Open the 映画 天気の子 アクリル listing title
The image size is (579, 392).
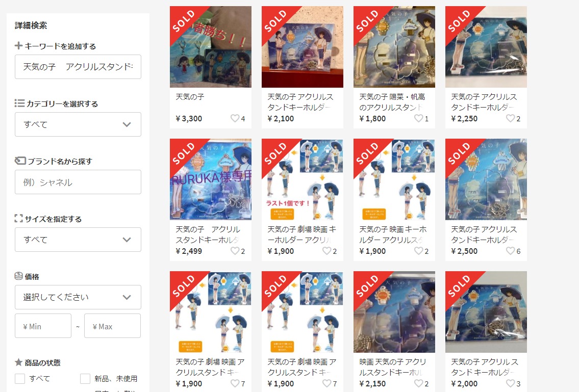click(392, 367)
